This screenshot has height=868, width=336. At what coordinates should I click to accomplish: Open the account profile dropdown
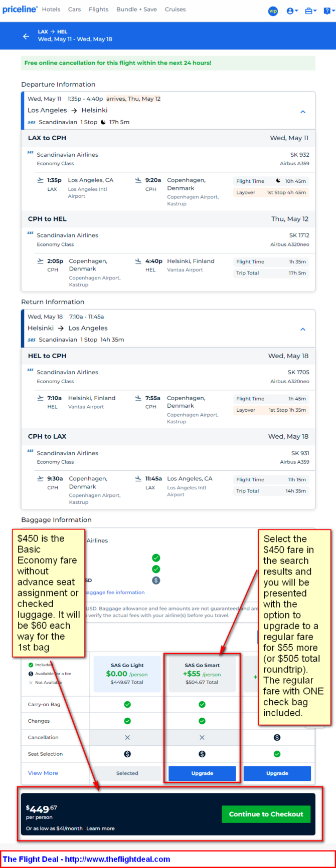click(x=292, y=11)
